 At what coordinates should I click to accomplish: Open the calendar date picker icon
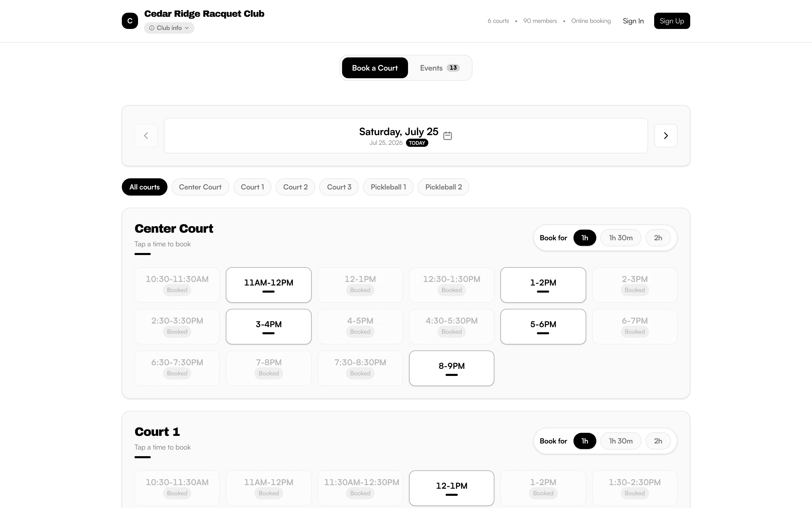448,136
